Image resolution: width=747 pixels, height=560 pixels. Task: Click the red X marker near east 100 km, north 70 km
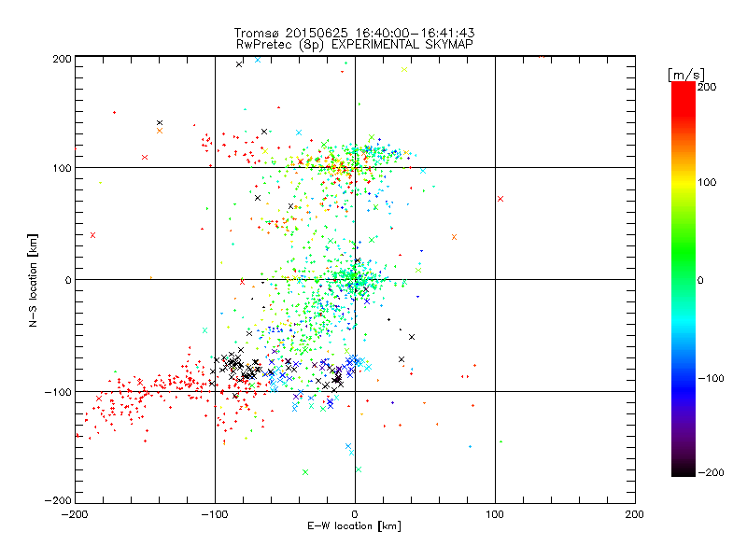(x=500, y=199)
